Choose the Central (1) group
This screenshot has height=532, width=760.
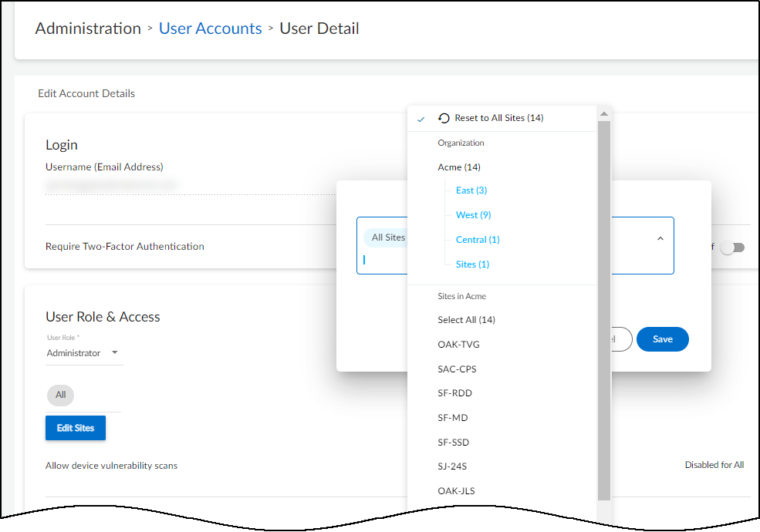(x=477, y=240)
